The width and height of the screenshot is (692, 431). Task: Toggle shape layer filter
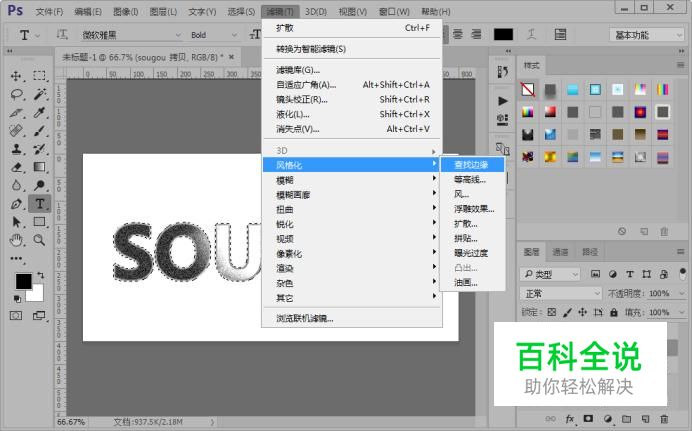pos(647,274)
